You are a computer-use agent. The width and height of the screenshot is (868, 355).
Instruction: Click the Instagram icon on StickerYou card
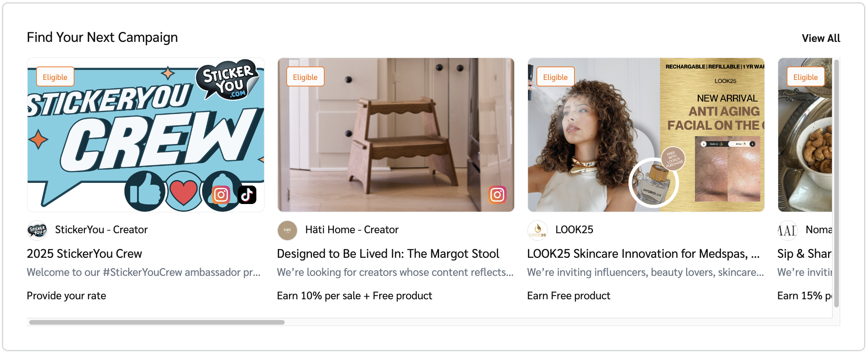[221, 195]
